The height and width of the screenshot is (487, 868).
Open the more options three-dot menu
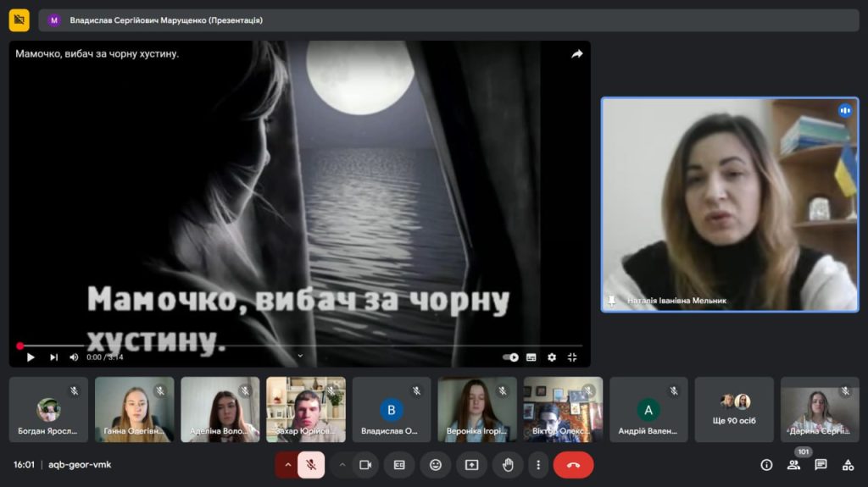pos(538,465)
